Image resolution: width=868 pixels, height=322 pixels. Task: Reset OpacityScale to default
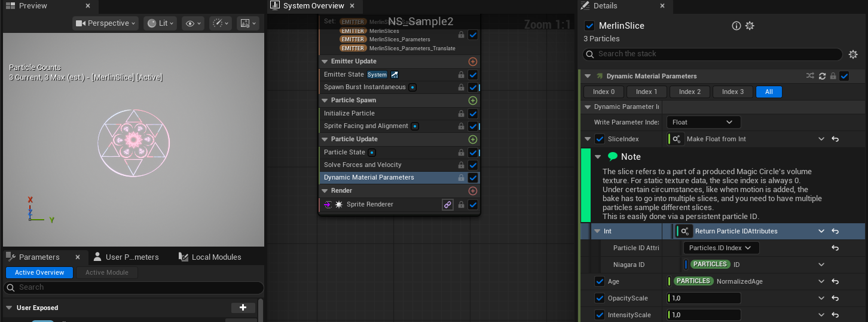pyautogui.click(x=835, y=298)
